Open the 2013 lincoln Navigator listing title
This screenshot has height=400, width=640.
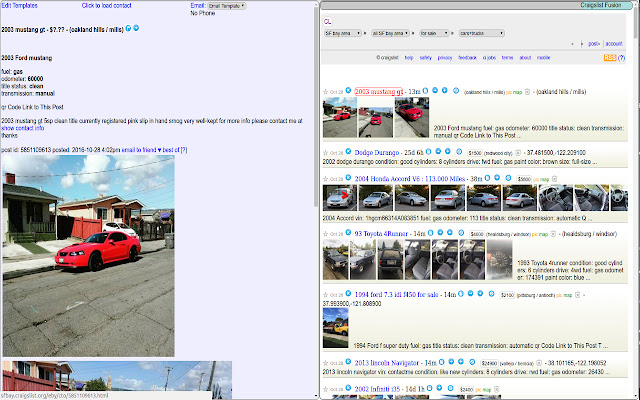(x=387, y=363)
